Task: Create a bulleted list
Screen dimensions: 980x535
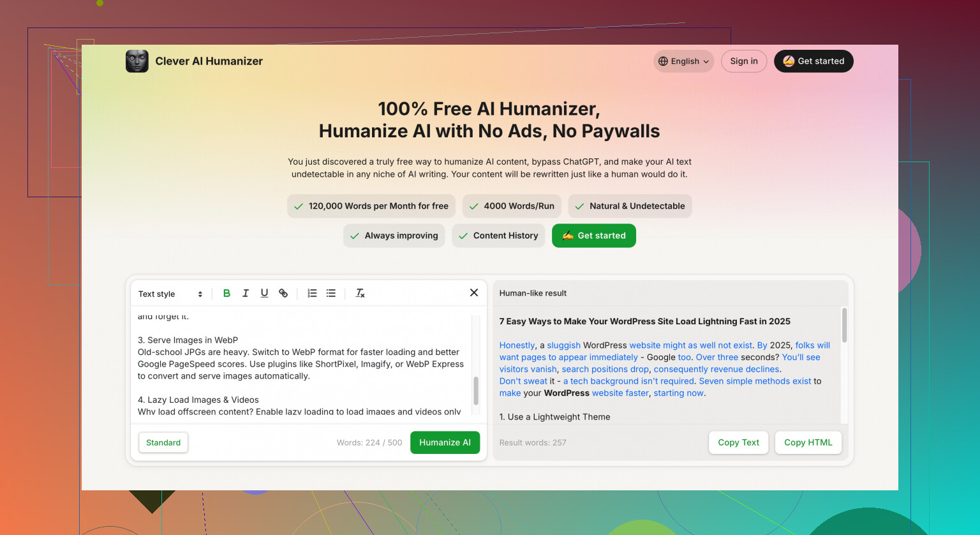Action: (331, 293)
